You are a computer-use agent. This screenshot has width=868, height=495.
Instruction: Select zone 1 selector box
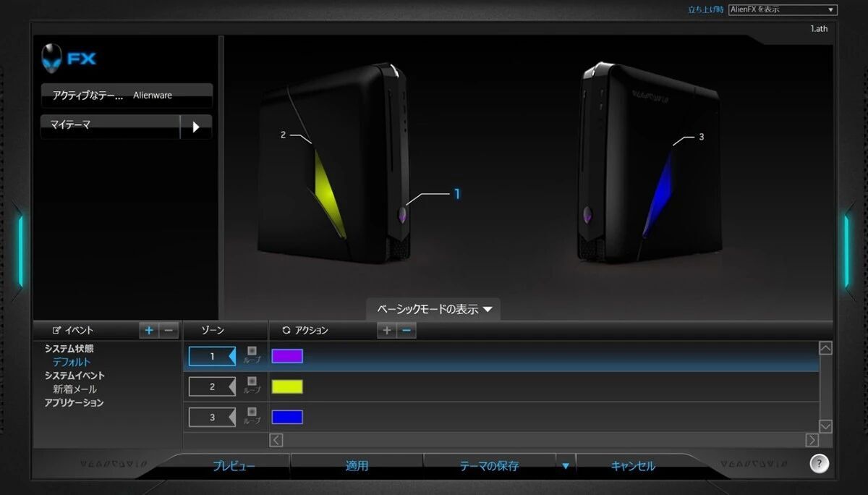(x=212, y=356)
